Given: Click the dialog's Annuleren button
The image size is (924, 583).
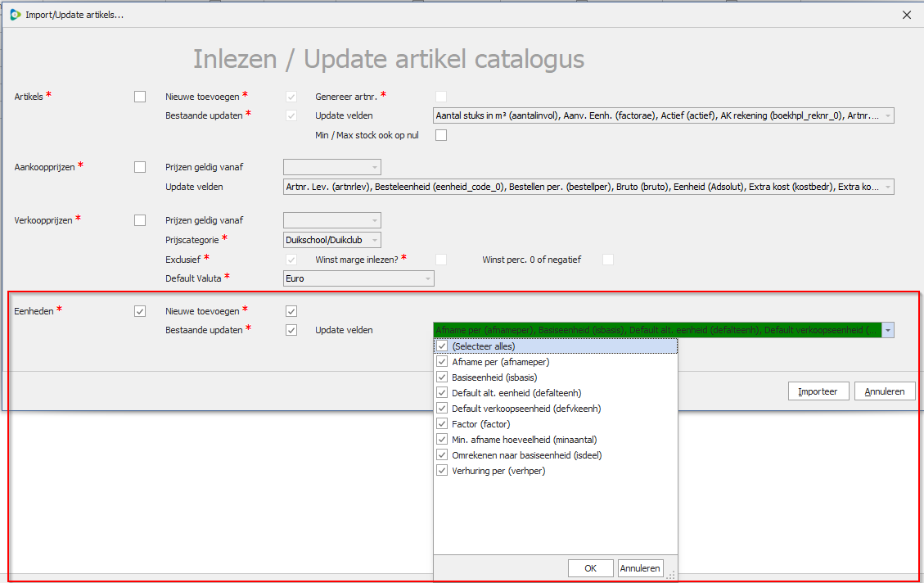Looking at the screenshot, I should pos(885,391).
